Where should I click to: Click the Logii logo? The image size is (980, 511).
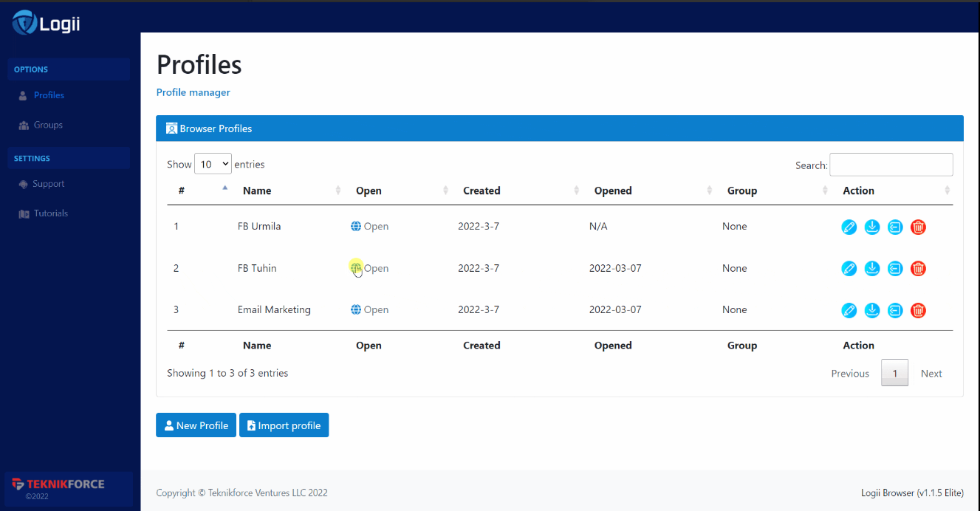click(x=46, y=24)
